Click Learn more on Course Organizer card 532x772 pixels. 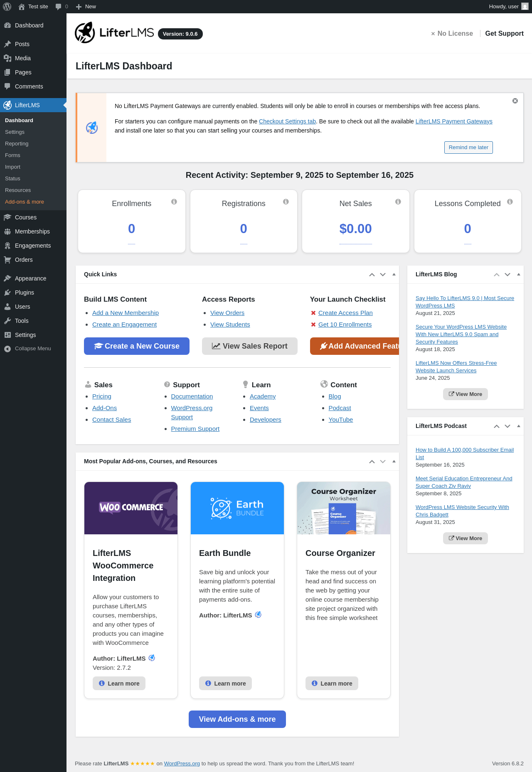(332, 683)
